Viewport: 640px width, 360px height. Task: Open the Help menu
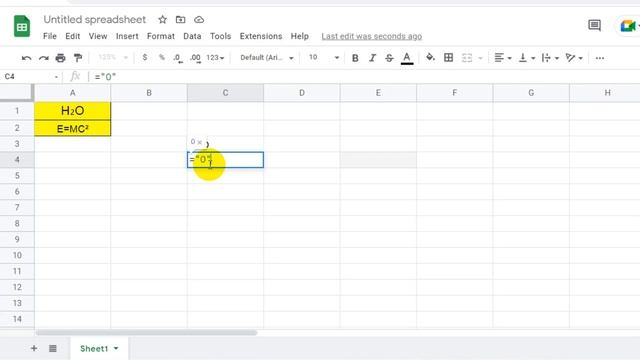(300, 36)
